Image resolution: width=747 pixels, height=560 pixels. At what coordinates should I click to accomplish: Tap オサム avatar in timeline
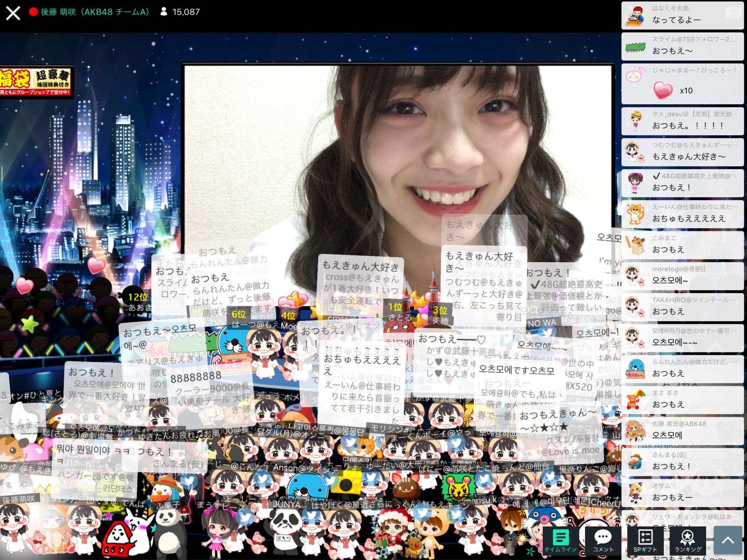tap(635, 493)
